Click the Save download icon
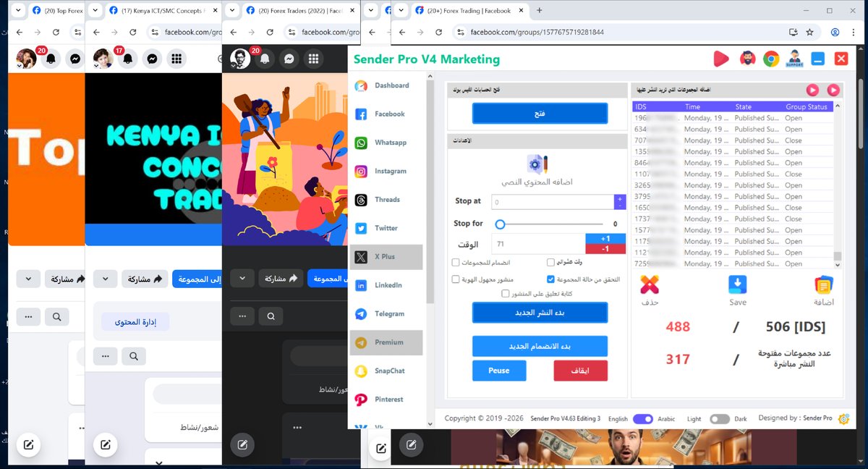 pyautogui.click(x=737, y=284)
